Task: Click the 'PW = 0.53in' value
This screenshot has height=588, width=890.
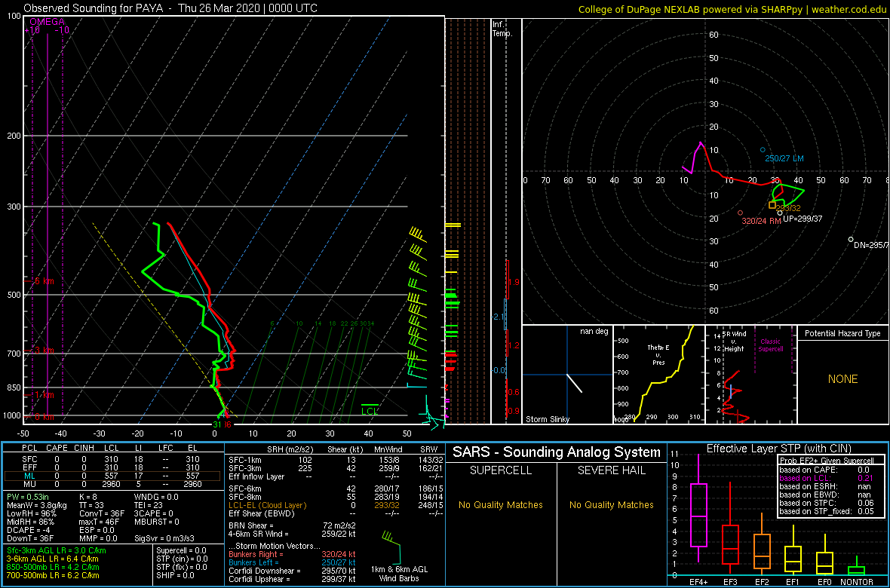Action: point(29,497)
